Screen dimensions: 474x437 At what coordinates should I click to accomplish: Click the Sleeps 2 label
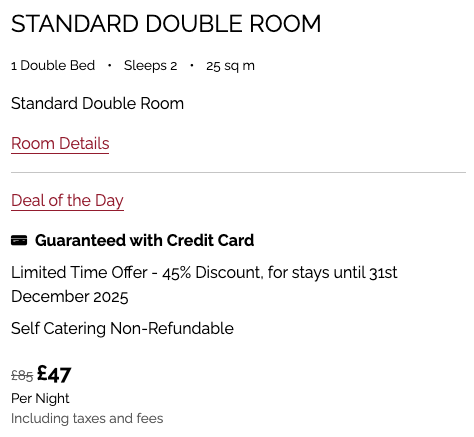pos(150,65)
